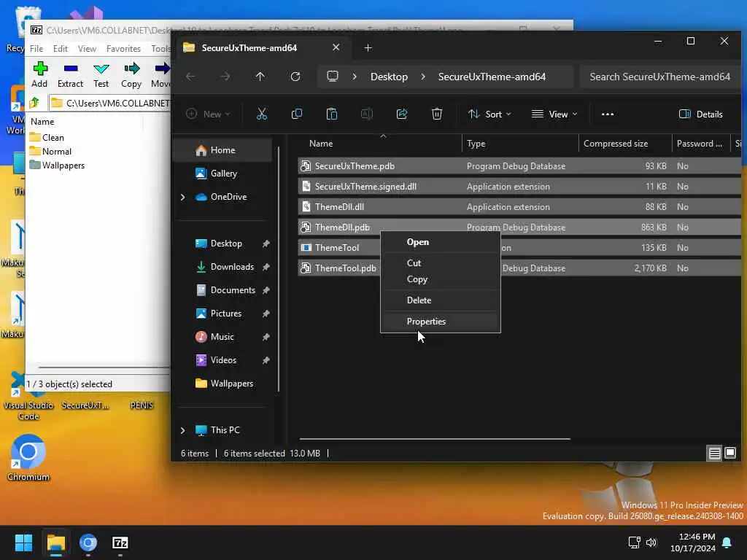Screen dimensions: 747x560
Task: Open the New dropdown button
Action: (208, 114)
